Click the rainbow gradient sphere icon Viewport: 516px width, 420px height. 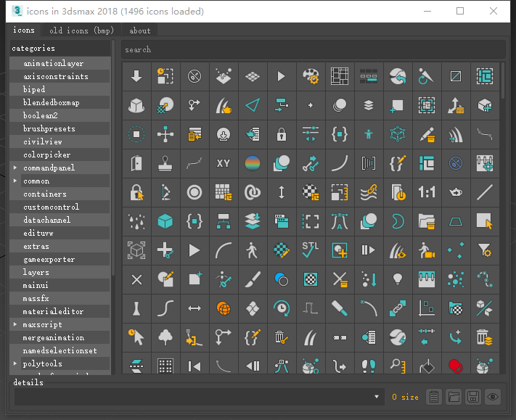253,163
